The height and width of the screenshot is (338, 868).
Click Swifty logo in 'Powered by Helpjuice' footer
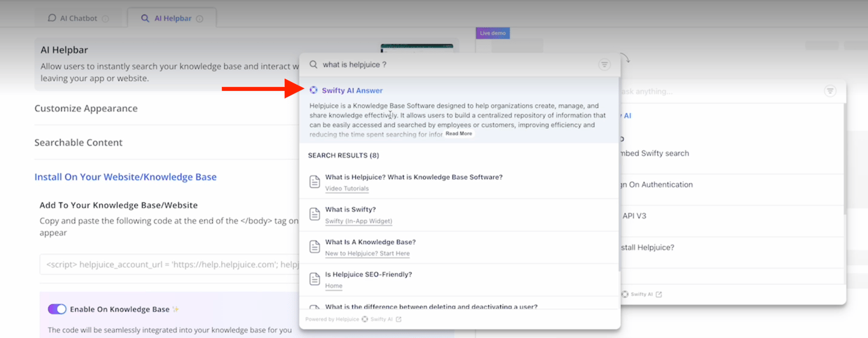[x=365, y=320]
